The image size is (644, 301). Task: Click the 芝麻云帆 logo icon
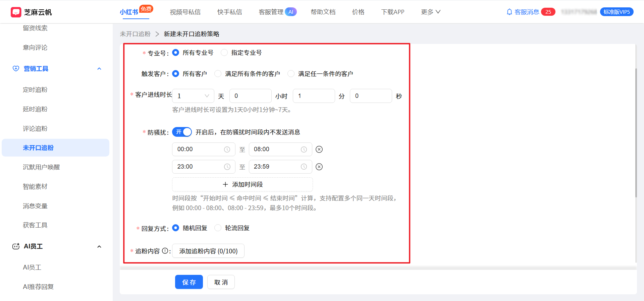coord(16,12)
